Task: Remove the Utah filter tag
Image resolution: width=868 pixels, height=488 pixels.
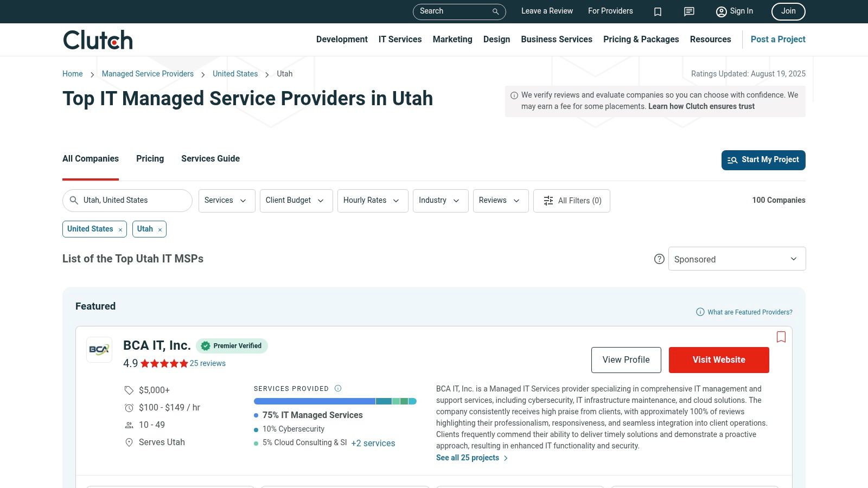Action: [x=160, y=230]
